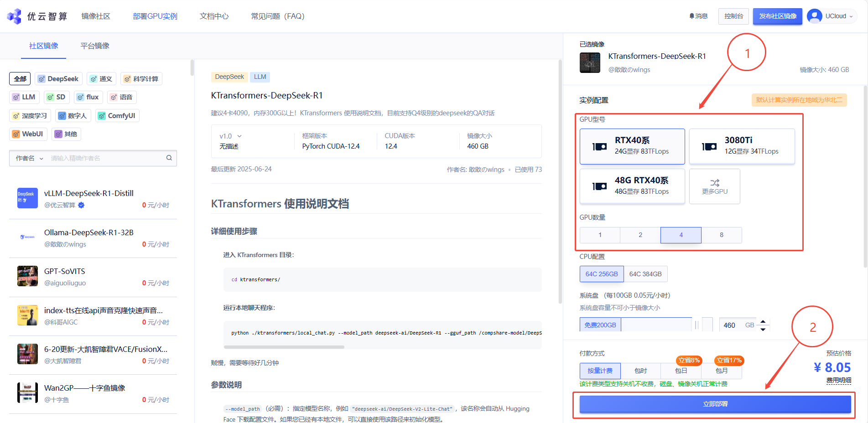Set GPU count to 1

[x=600, y=235]
